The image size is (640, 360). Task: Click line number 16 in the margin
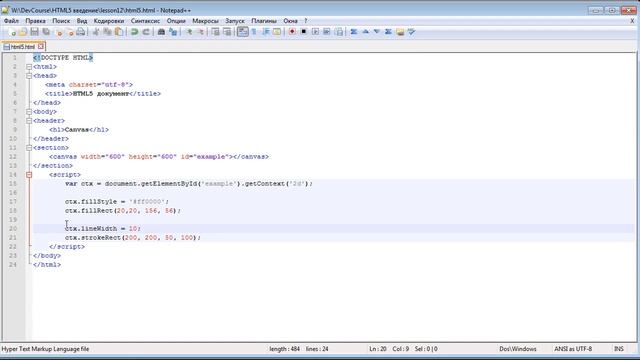(13, 193)
